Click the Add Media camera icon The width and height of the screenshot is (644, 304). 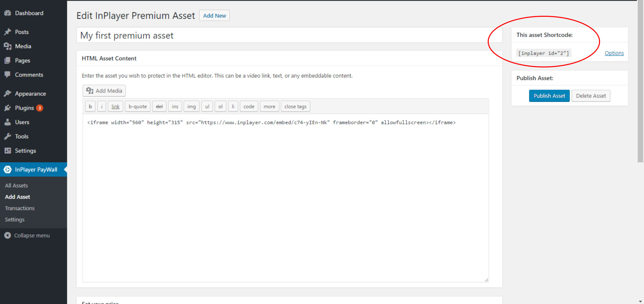[x=90, y=91]
